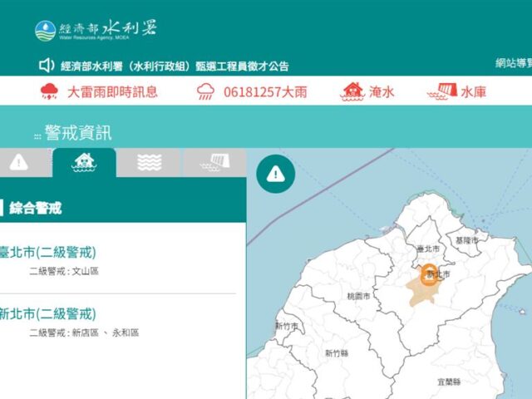Open the 水庫 reservoir link

coord(474,92)
